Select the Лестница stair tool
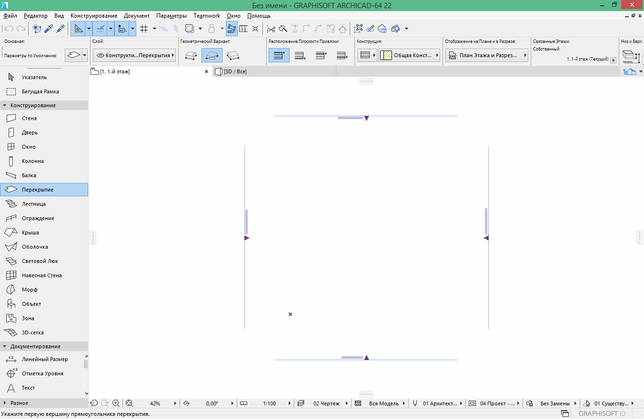 [x=44, y=204]
